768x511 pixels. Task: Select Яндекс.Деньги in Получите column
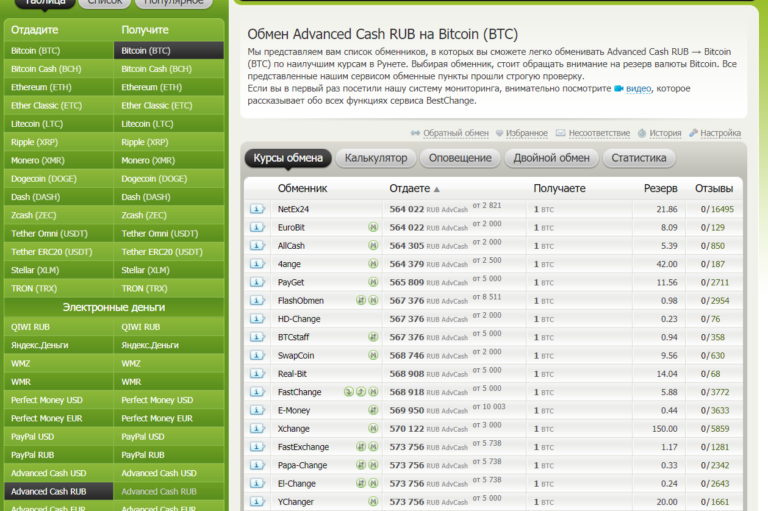coord(169,345)
